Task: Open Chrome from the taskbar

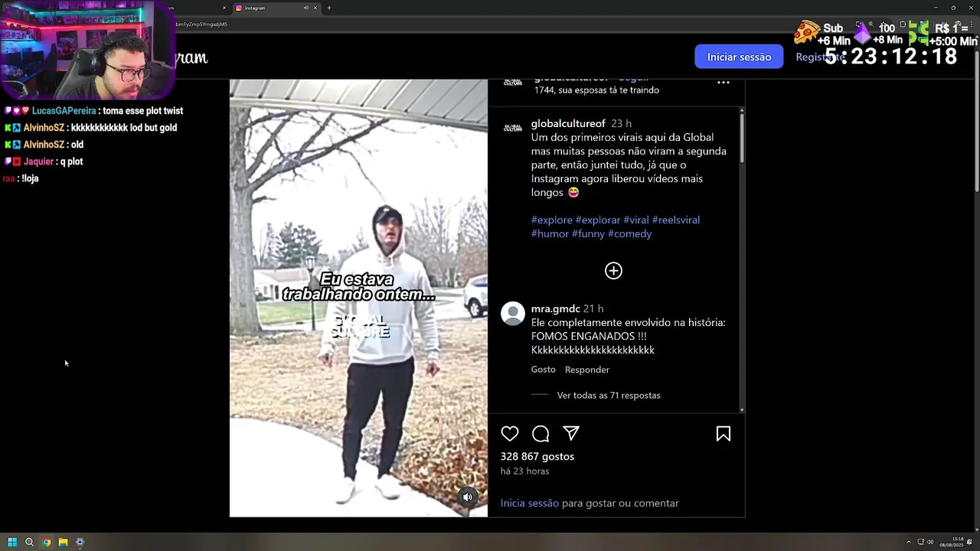Action: click(46, 542)
